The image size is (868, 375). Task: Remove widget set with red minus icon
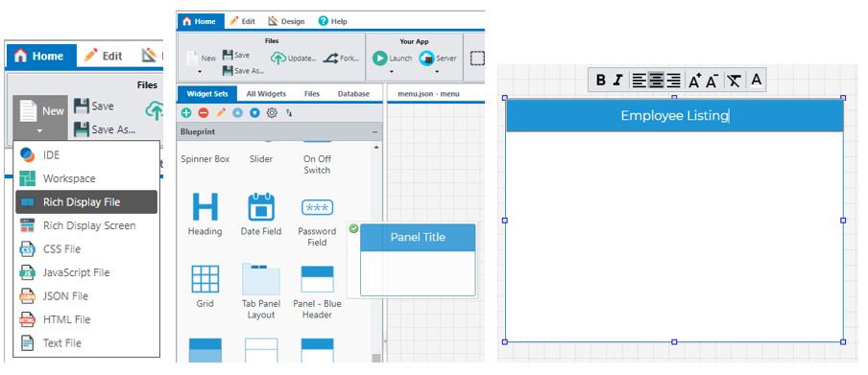[x=204, y=113]
